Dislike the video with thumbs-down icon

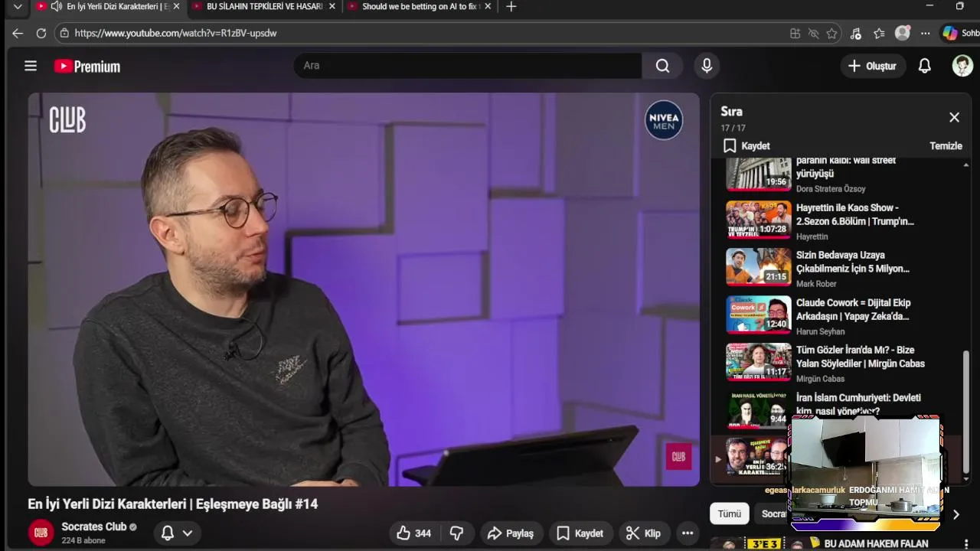pyautogui.click(x=456, y=533)
